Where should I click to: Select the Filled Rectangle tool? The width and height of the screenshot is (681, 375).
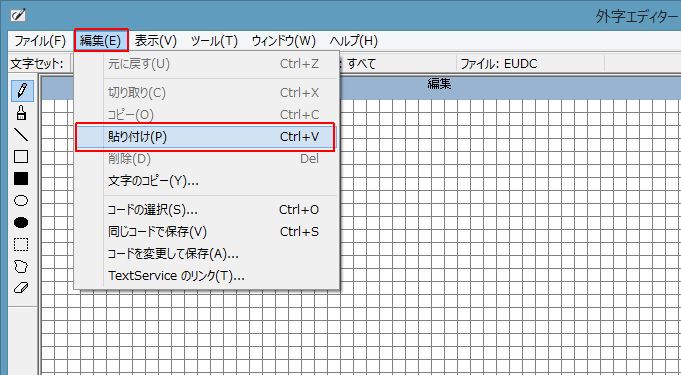[21, 179]
